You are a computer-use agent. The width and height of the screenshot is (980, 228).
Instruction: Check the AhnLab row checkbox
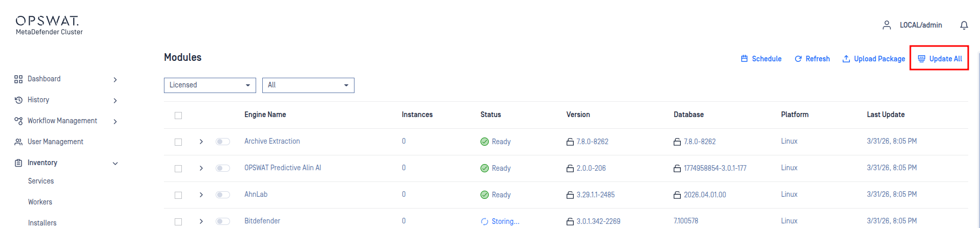click(178, 195)
